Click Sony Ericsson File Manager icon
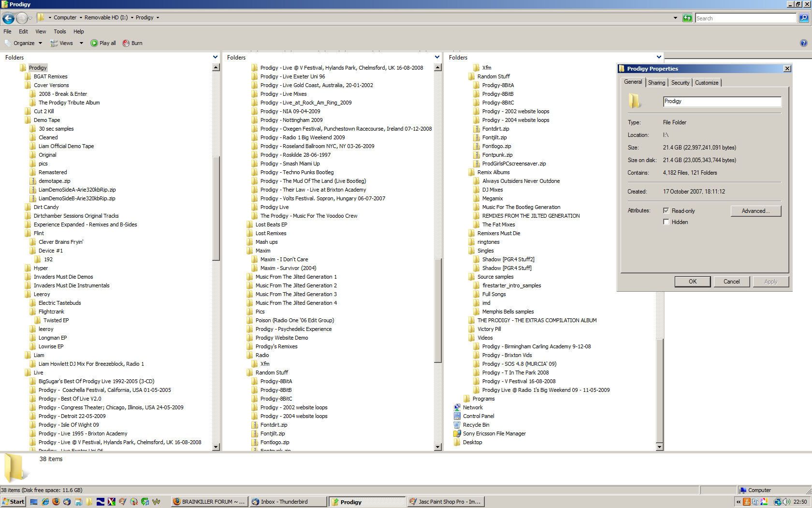Image resolution: width=812 pixels, height=508 pixels. pyautogui.click(x=457, y=433)
